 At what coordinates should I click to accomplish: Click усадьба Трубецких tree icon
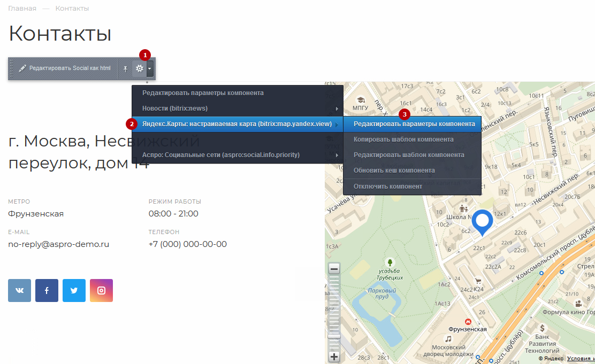click(x=390, y=262)
